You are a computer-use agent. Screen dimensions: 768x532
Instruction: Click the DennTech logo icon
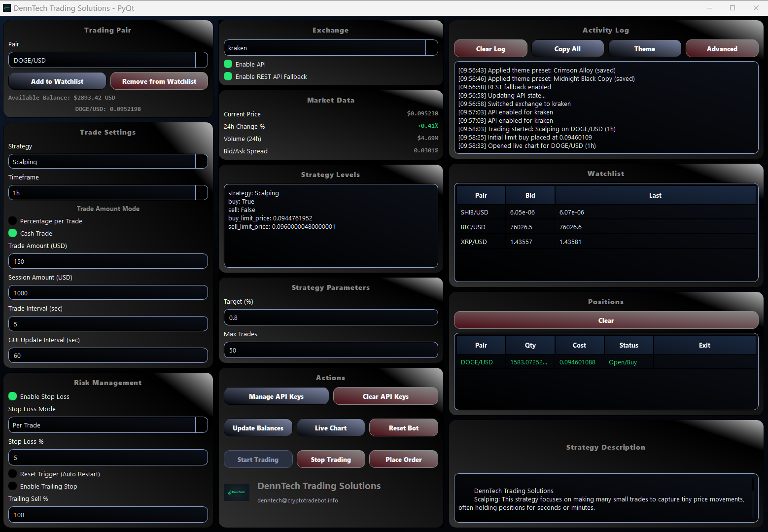pos(237,492)
